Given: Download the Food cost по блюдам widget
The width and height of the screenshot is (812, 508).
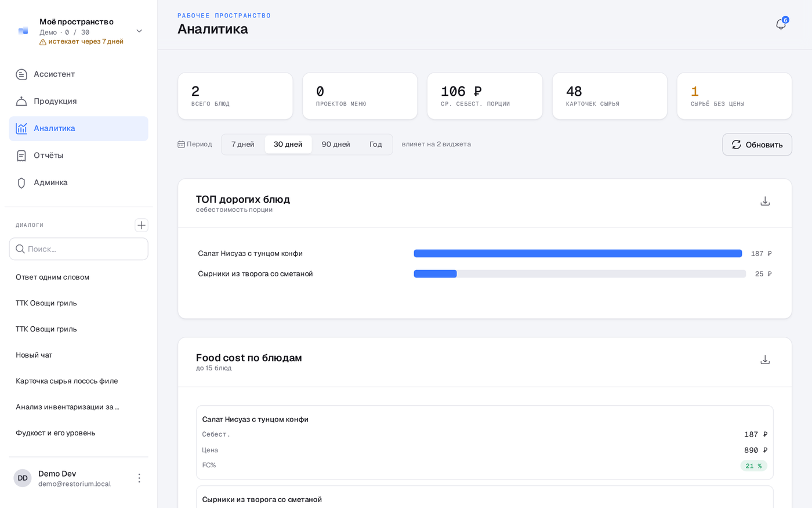Looking at the screenshot, I should tap(765, 360).
